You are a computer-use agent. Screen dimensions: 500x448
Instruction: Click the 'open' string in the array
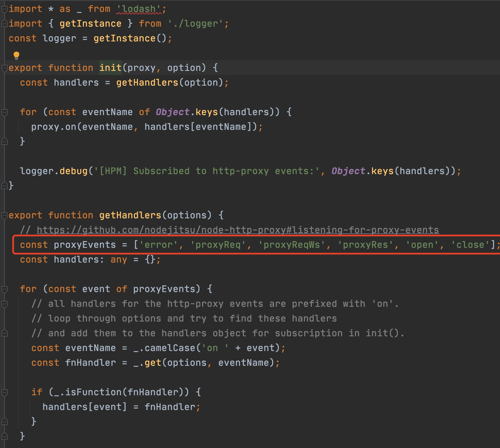click(422, 245)
